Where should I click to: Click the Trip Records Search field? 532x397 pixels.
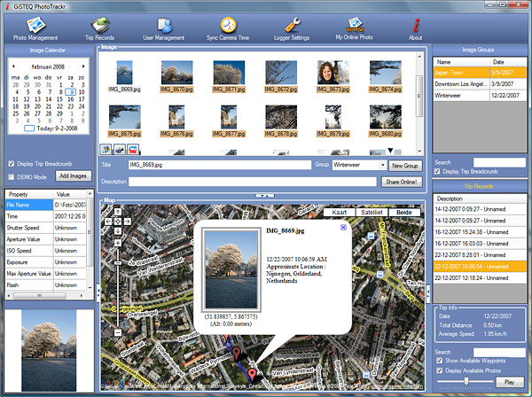click(499, 352)
